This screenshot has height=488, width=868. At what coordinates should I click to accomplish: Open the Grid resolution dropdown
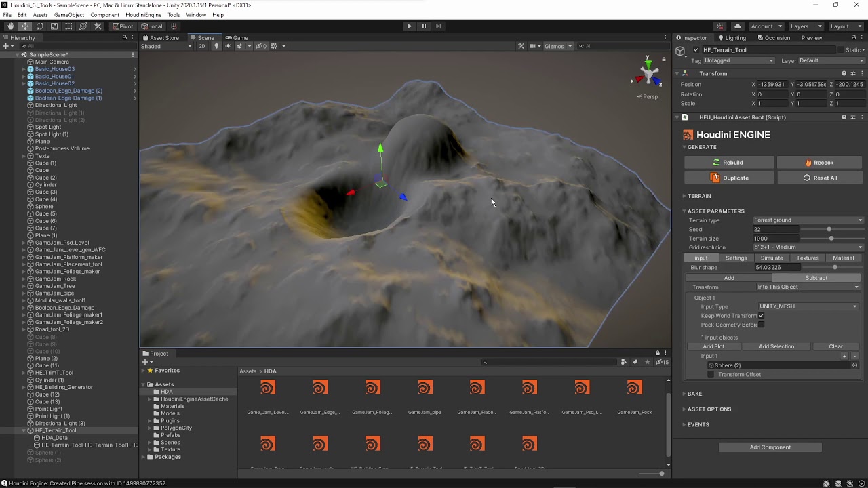808,247
